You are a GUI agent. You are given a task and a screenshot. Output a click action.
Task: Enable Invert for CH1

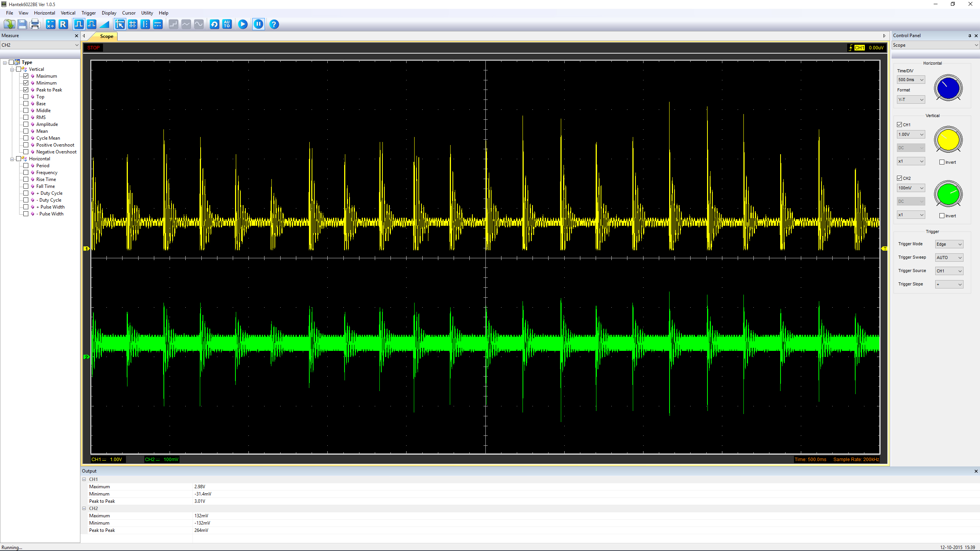tap(942, 162)
